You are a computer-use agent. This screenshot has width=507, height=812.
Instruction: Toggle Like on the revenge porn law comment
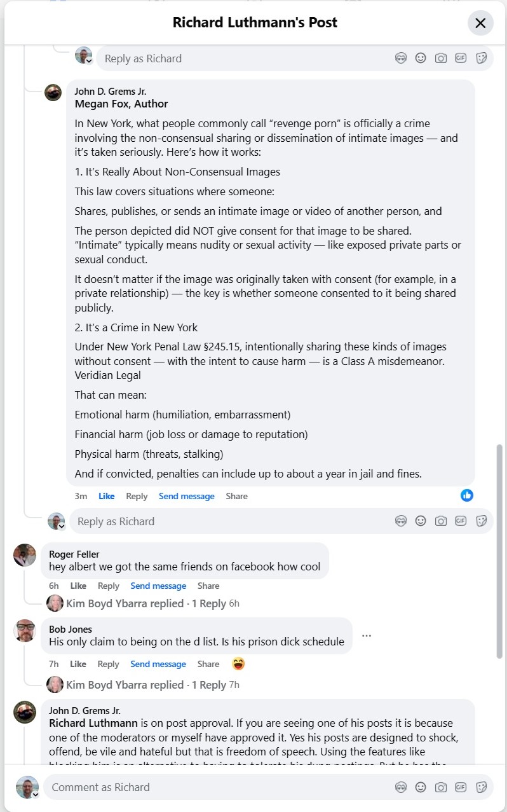(x=107, y=496)
